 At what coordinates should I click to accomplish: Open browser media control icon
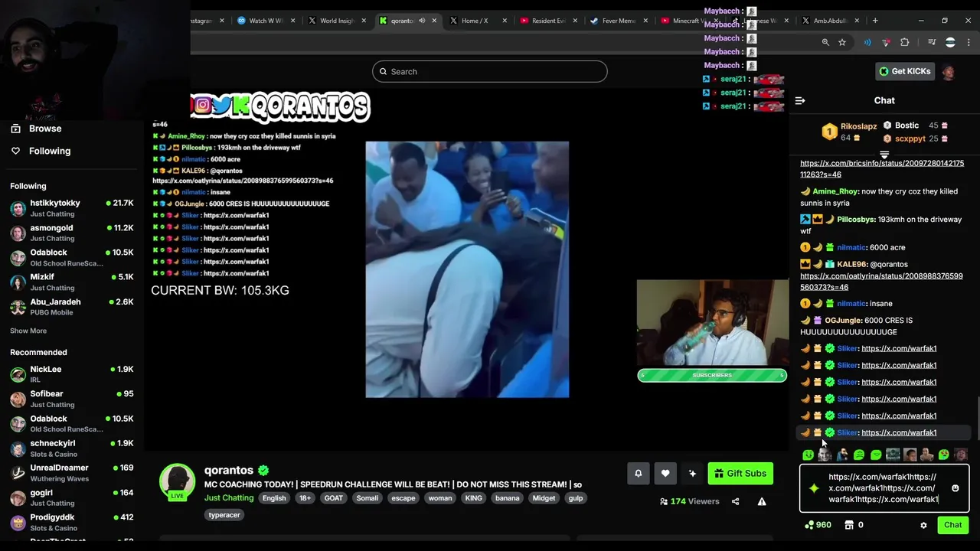click(932, 42)
